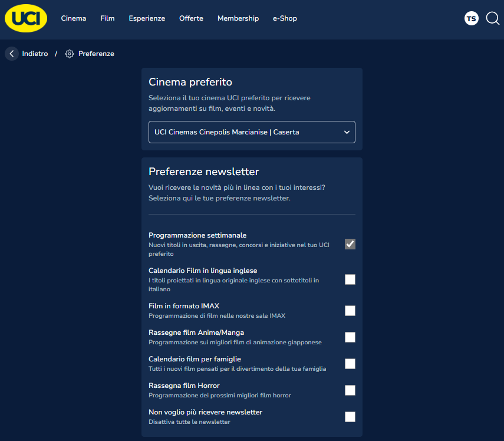Click the UCI logo
504x441 pixels.
[x=26, y=19]
